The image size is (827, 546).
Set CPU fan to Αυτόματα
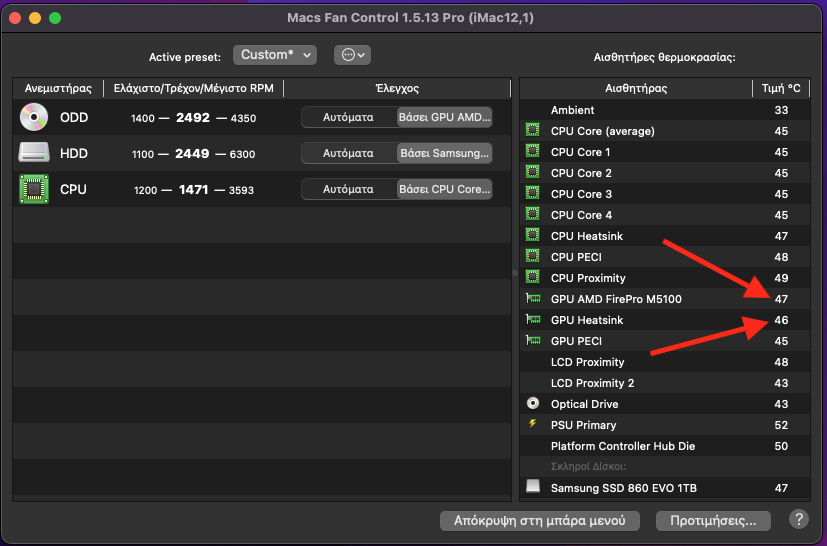tap(348, 189)
